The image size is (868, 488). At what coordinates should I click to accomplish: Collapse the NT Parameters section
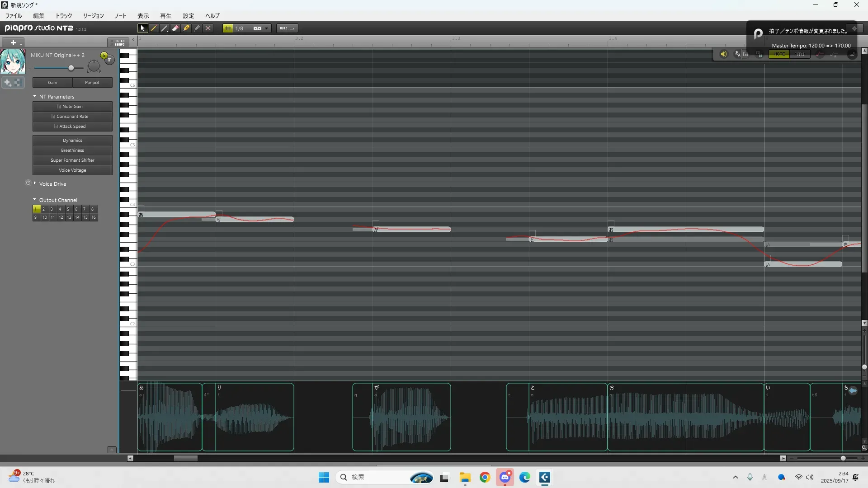click(x=35, y=96)
